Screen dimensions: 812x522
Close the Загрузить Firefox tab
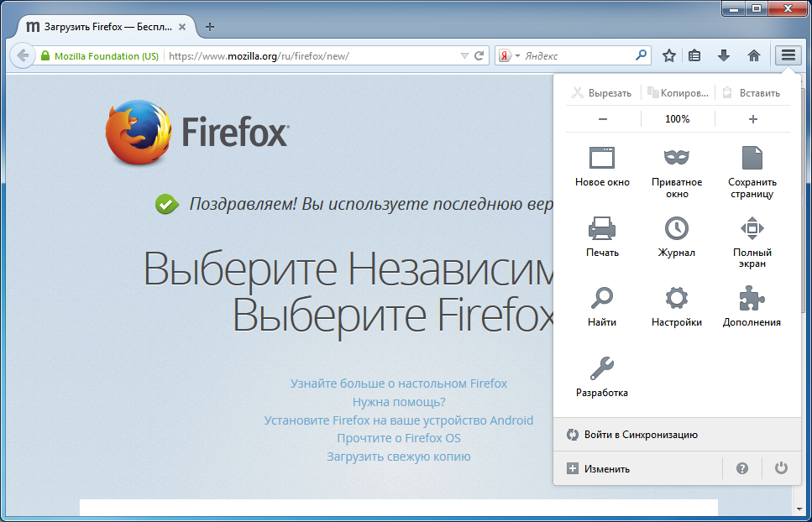[182, 27]
